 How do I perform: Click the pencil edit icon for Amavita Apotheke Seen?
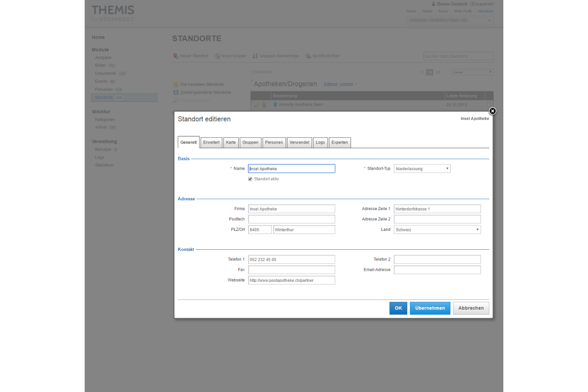point(257,105)
